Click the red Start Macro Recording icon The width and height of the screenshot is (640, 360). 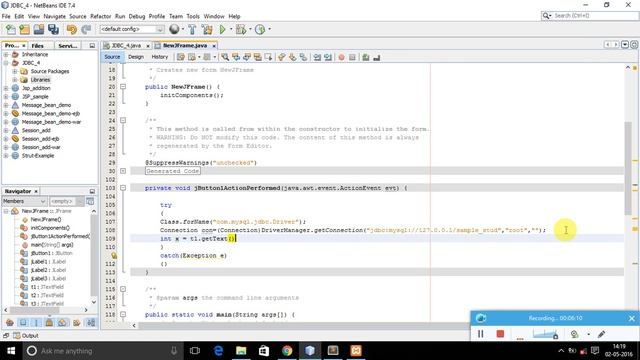pos(342,57)
